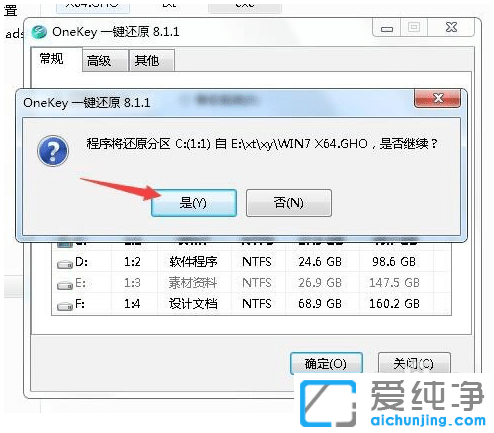This screenshot has width=494, height=433.
Task: Close the confirmation dialog with red X
Action: (x=438, y=98)
